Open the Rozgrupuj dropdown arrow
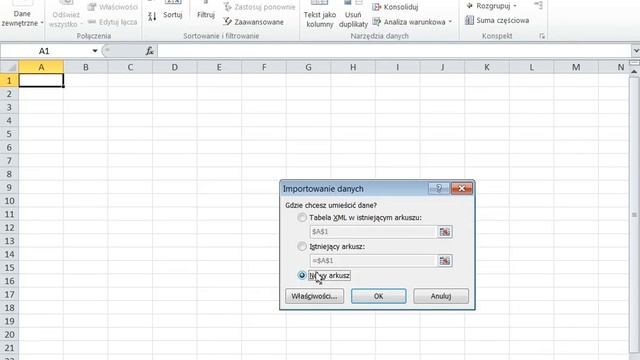 click(x=515, y=6)
